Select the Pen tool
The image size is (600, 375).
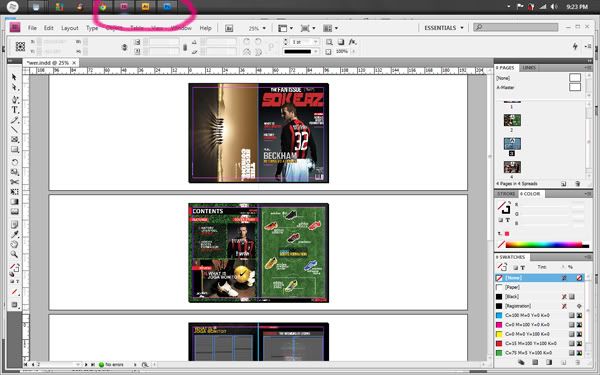[14, 99]
